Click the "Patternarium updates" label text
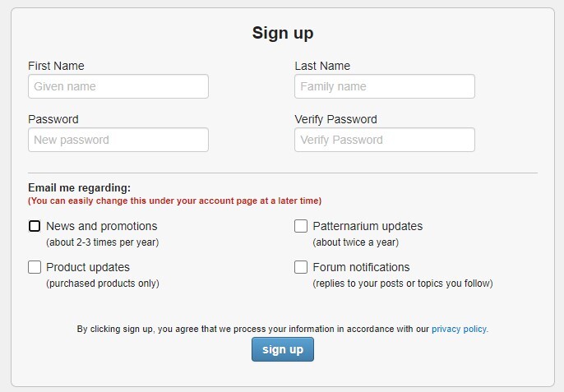564x392 pixels. click(368, 226)
